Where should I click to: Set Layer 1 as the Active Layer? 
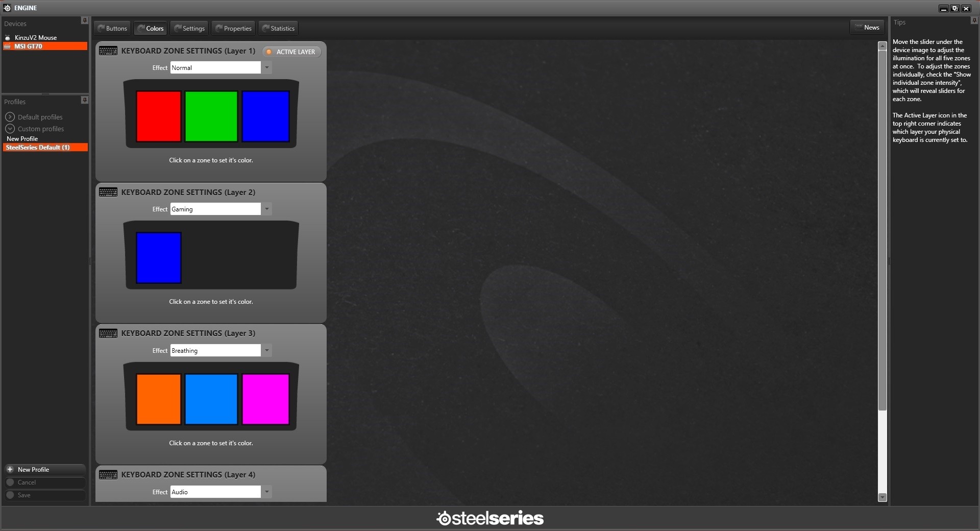pos(291,52)
